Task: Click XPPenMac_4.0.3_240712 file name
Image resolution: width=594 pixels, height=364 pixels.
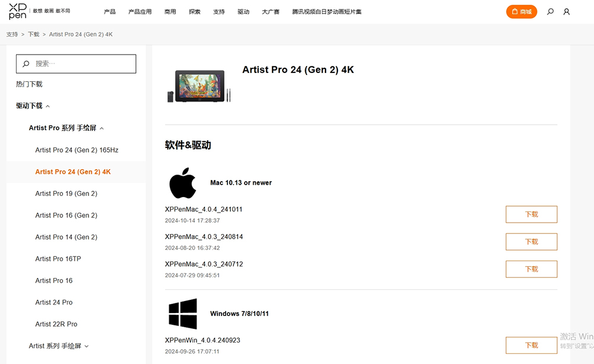Action: pyautogui.click(x=204, y=264)
